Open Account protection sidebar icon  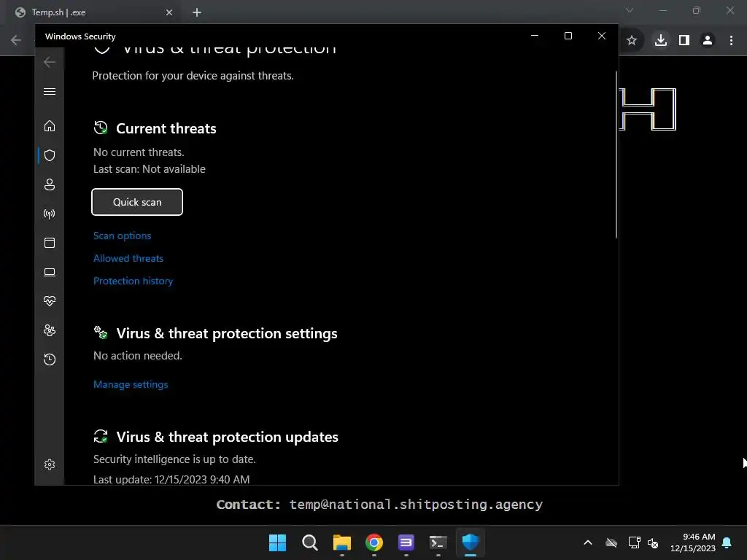coord(50,184)
